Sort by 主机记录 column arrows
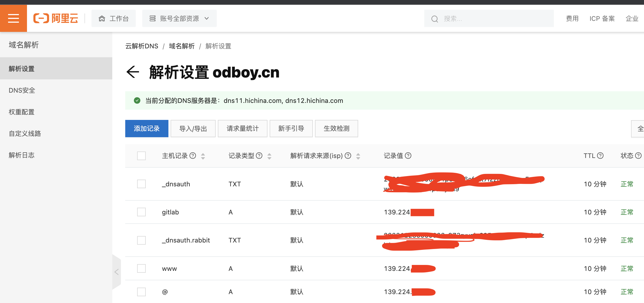The width and height of the screenshot is (644, 303). [203, 156]
